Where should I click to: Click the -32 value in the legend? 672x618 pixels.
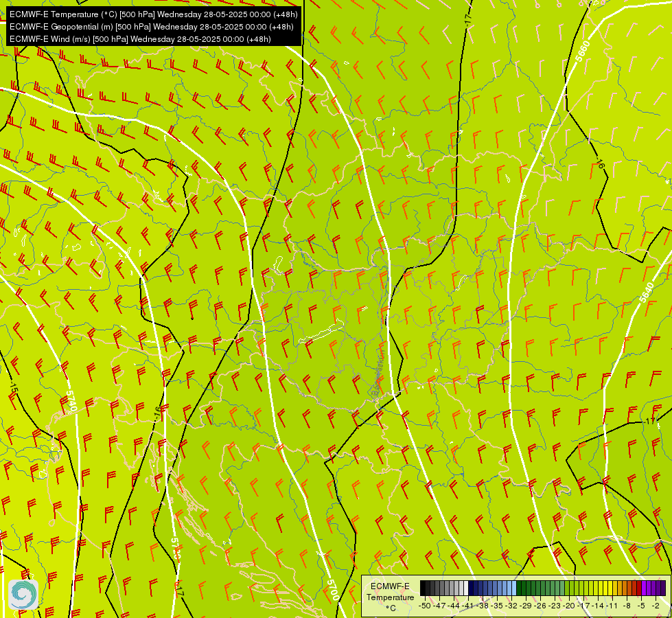click(x=511, y=606)
